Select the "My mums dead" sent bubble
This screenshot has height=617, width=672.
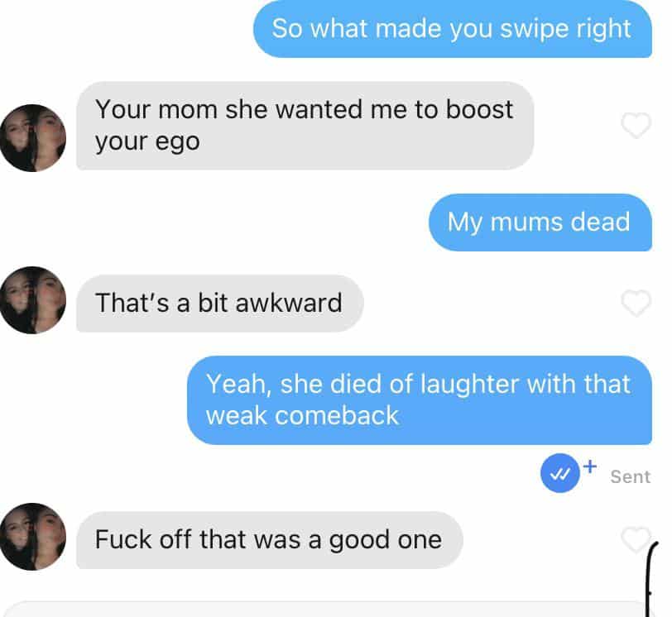[540, 222]
